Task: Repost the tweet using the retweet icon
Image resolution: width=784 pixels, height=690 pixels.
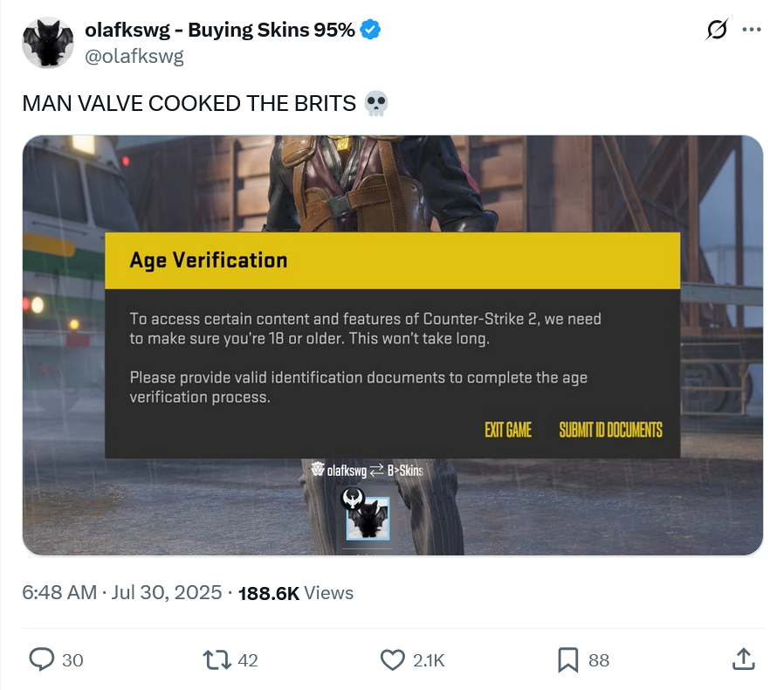Action: pos(217,659)
